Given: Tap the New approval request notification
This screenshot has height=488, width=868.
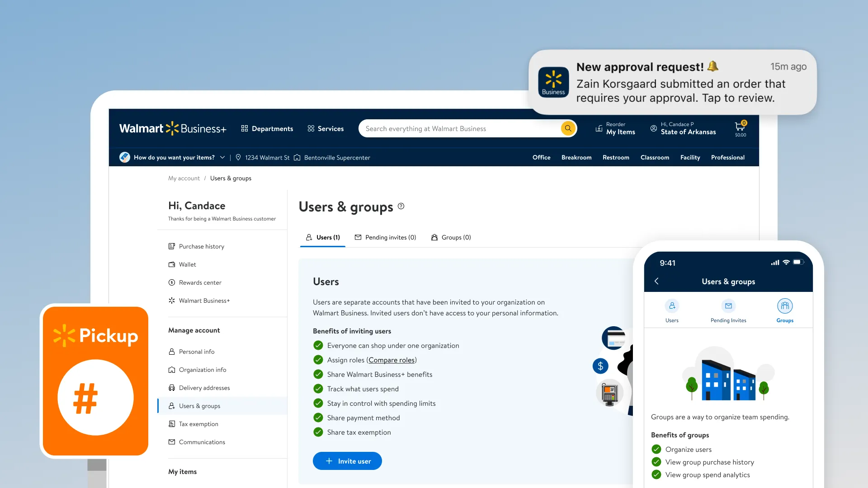Looking at the screenshot, I should 672,83.
